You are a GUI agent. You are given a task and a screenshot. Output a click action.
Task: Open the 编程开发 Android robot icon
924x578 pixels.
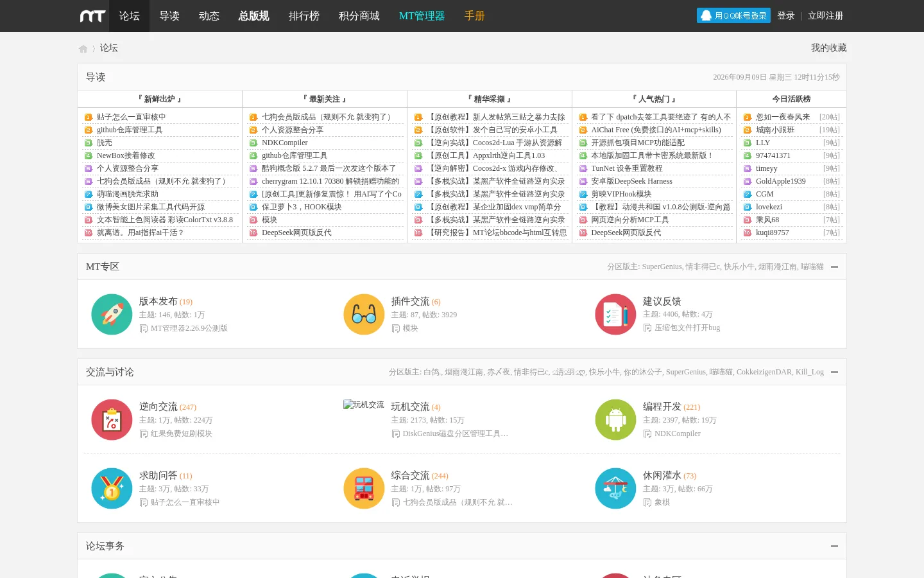point(615,419)
